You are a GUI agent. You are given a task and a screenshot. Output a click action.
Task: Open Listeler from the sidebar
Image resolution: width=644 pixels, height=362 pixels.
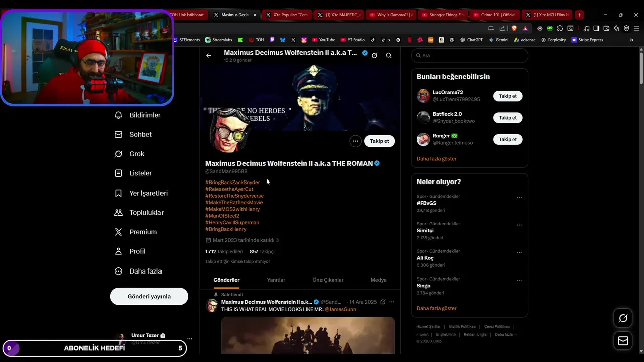(x=133, y=173)
